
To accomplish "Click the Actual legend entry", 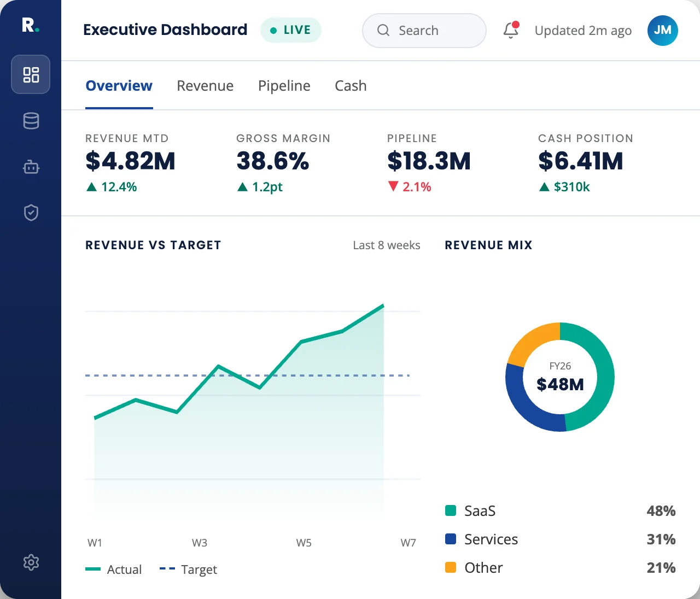I will coord(114,569).
